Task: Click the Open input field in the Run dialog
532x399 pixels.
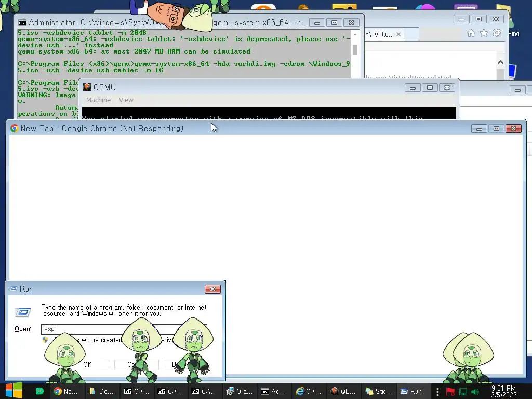Action: (x=124, y=329)
